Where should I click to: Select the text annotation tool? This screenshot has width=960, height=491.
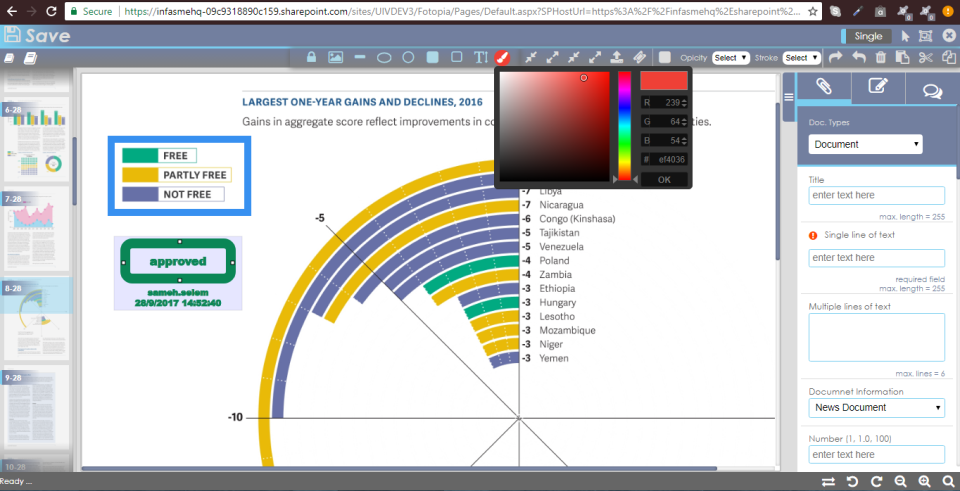[481, 58]
